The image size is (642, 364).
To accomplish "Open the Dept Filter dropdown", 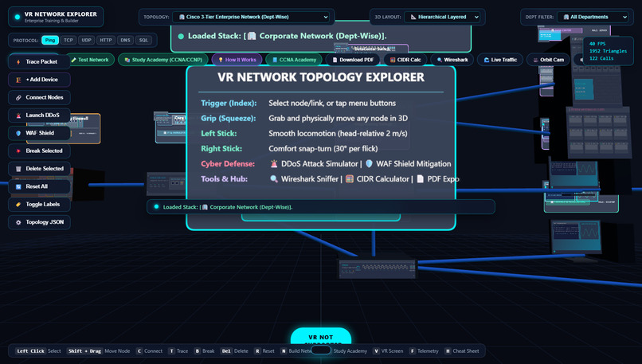I will coord(593,18).
